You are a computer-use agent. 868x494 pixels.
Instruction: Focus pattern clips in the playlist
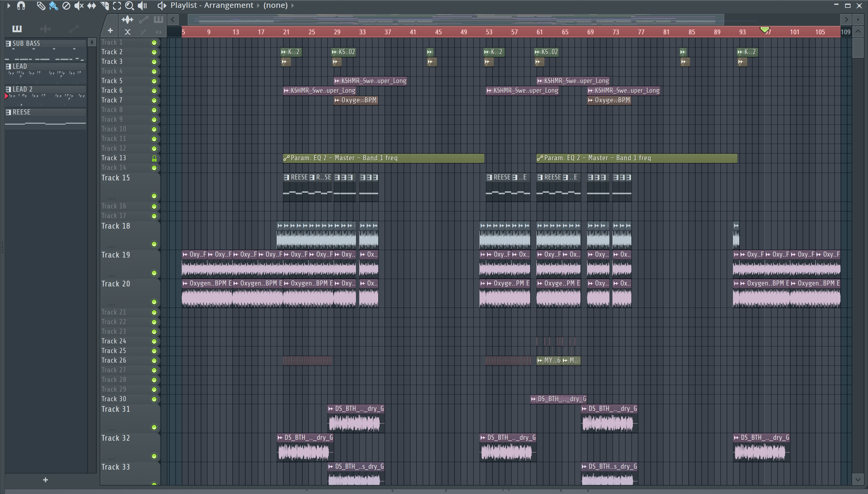158,20
